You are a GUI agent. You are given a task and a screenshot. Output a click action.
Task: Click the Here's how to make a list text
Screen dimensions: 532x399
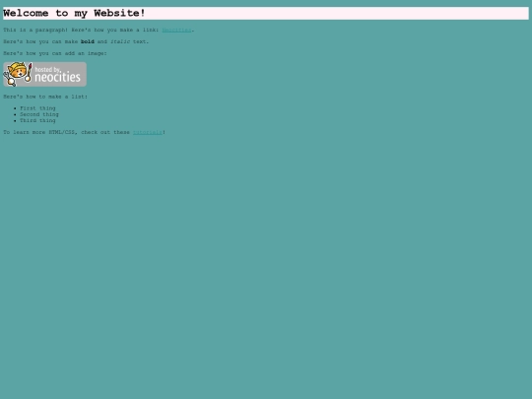coord(45,97)
